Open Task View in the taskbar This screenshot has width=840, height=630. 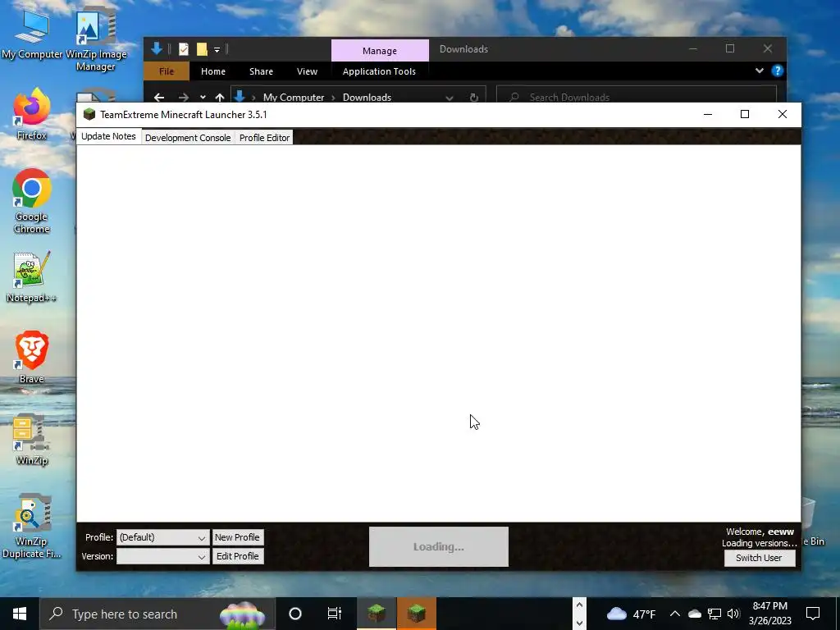pos(335,614)
